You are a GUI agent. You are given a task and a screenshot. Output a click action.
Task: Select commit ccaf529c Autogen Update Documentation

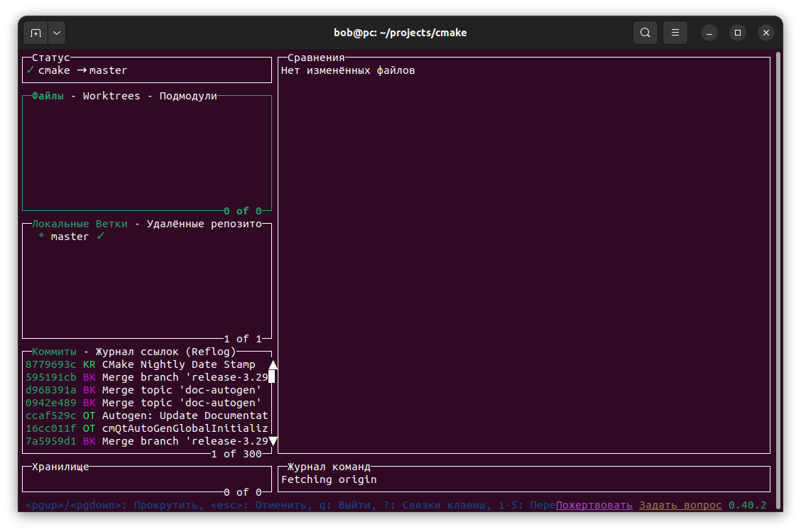(142, 416)
